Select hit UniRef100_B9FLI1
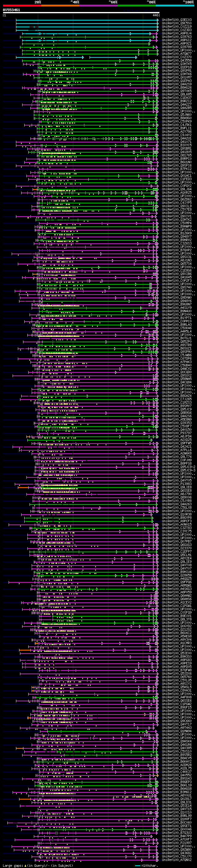197x868 pixels. pos(177,128)
